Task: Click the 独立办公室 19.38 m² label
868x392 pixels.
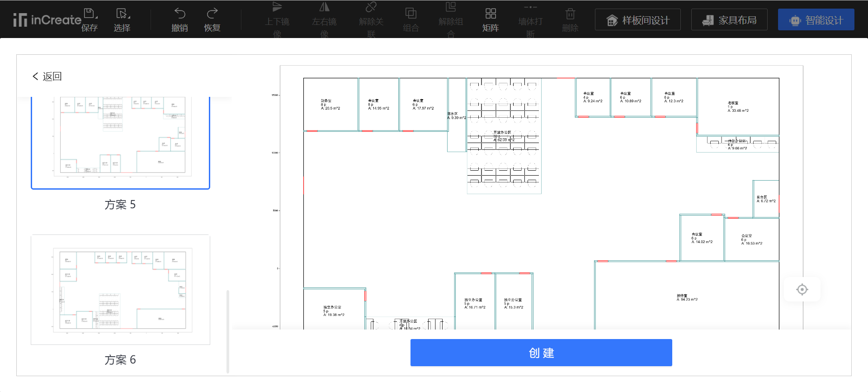Action: 334,311
